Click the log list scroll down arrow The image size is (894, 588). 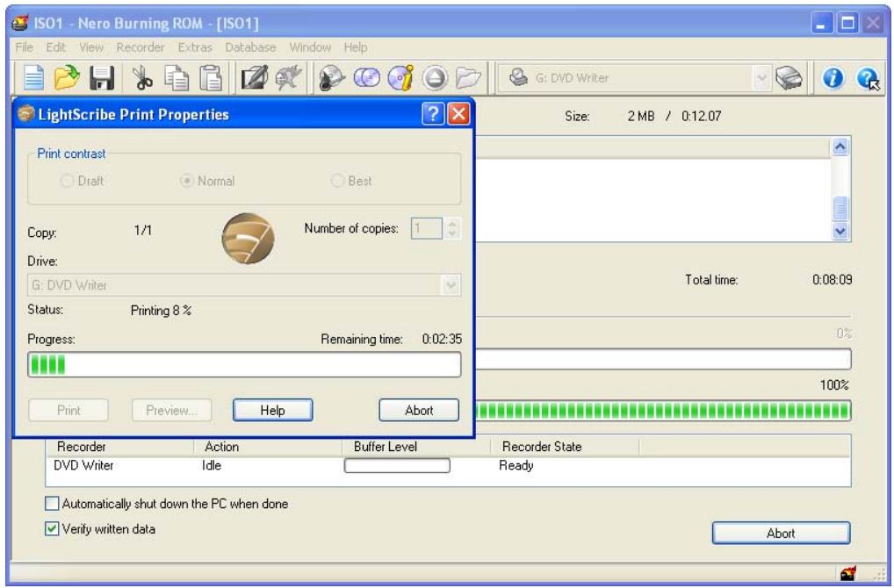tap(840, 232)
